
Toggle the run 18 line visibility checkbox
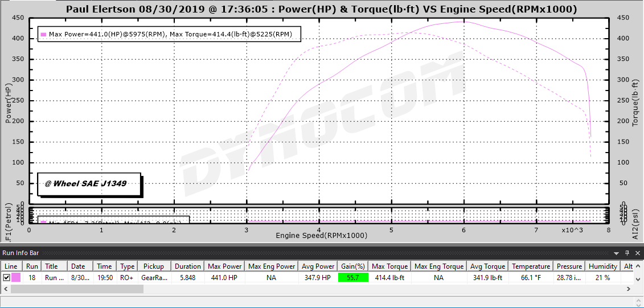(x=6, y=278)
